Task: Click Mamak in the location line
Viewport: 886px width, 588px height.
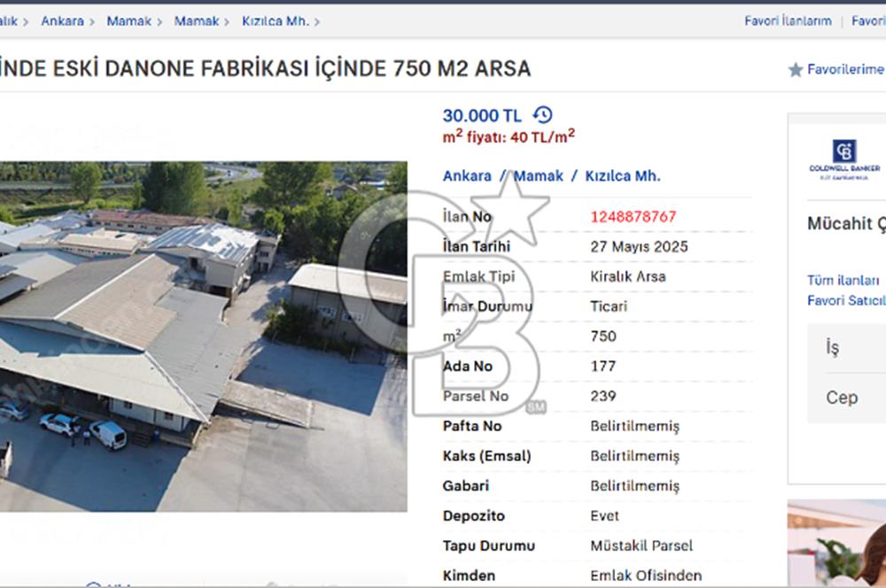Action: (538, 176)
